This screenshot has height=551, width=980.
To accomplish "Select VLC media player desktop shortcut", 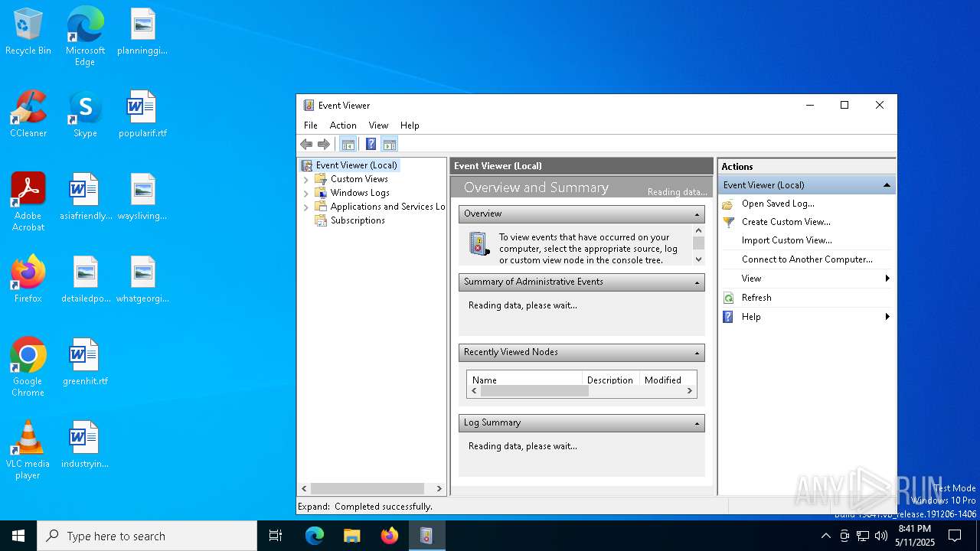I will coord(28,450).
